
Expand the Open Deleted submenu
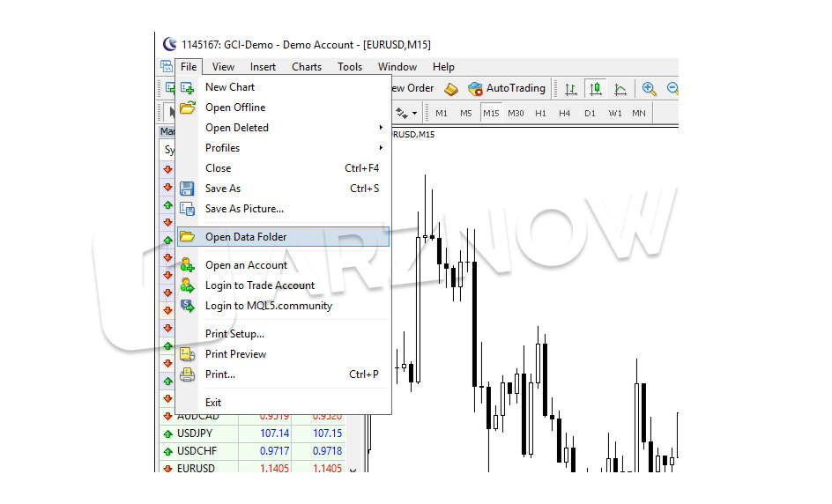(283, 128)
